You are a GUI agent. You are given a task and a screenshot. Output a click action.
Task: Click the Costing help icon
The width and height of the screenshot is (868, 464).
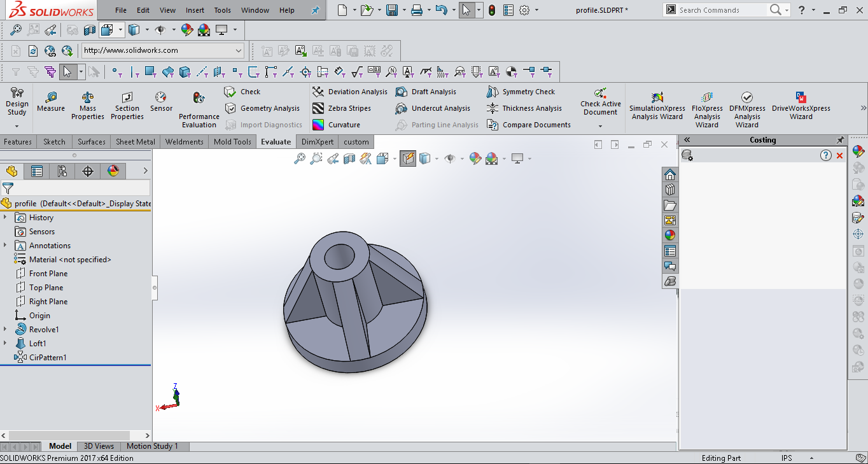pos(826,155)
